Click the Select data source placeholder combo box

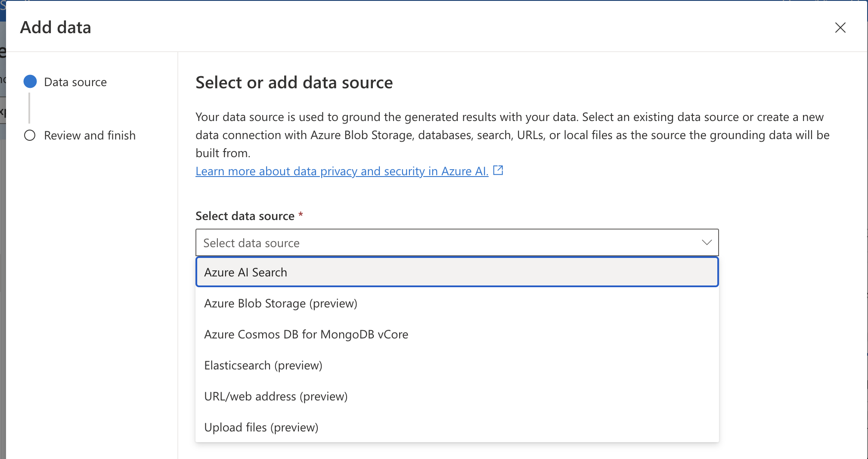coord(448,243)
